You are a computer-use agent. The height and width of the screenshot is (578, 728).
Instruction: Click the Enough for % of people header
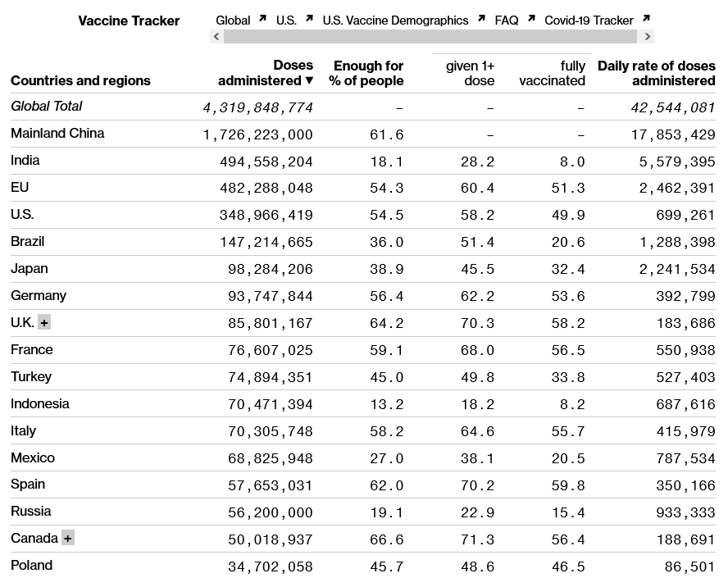tap(366, 73)
